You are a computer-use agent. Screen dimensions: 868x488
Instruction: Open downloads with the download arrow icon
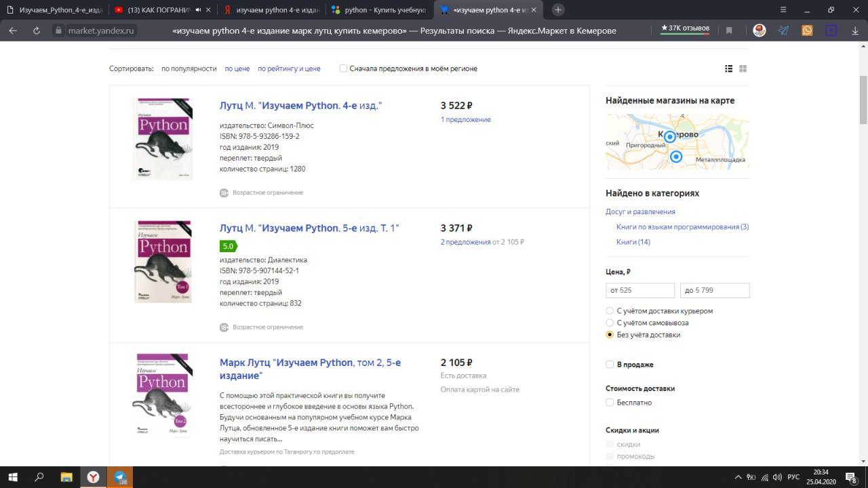(x=854, y=30)
